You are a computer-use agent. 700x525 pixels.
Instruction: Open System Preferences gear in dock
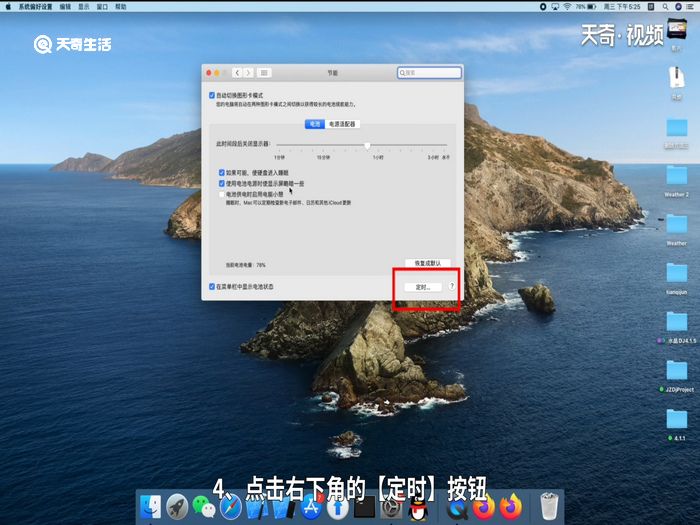(391, 507)
